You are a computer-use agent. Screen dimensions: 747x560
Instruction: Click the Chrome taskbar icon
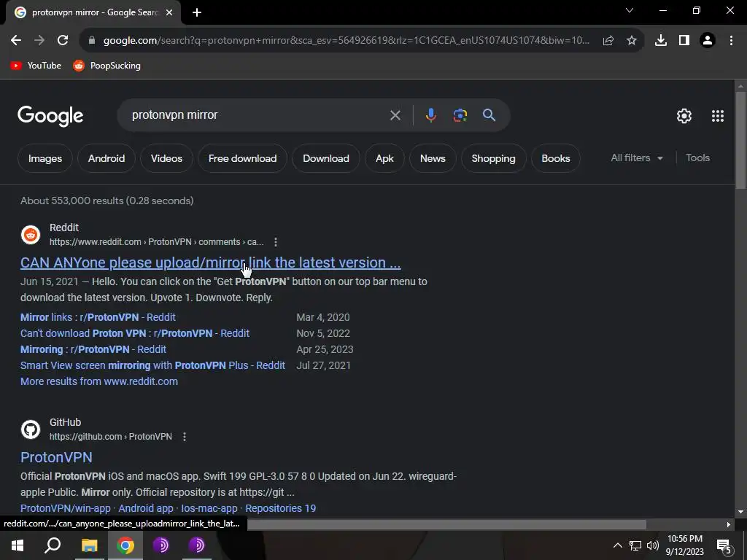pyautogui.click(x=125, y=545)
